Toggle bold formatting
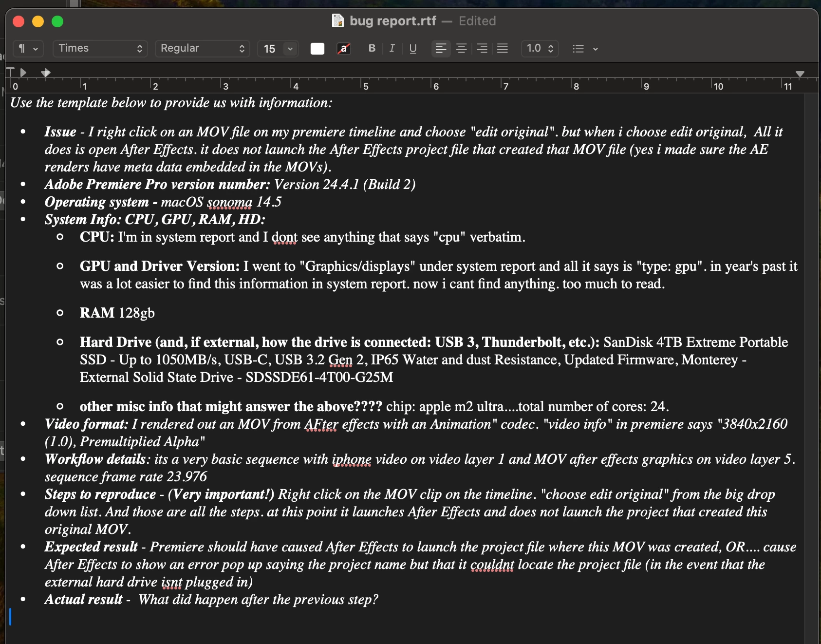This screenshot has height=644, width=821. pyautogui.click(x=372, y=48)
